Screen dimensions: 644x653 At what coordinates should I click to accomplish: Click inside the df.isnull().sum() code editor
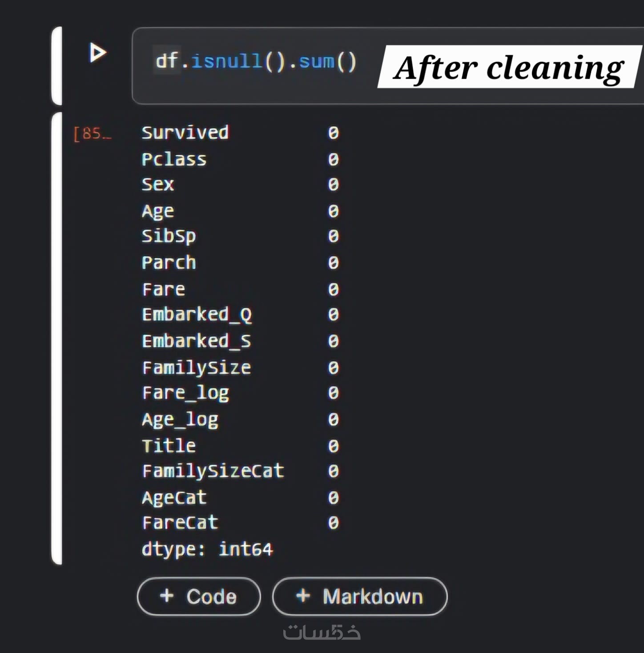coord(256,61)
